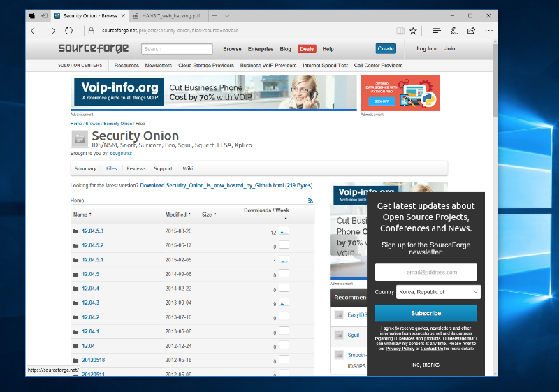Open the web note pen icon
Viewport: 559px width, 392px height.
tap(453, 31)
